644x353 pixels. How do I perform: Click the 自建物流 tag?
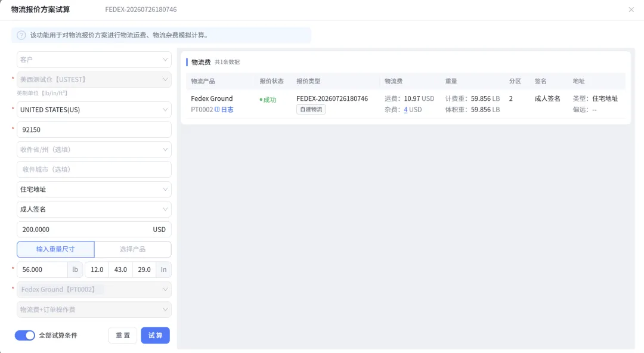click(x=311, y=109)
